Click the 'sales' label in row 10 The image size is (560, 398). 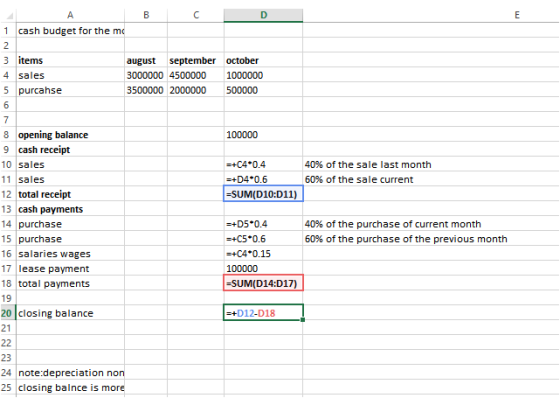point(31,165)
